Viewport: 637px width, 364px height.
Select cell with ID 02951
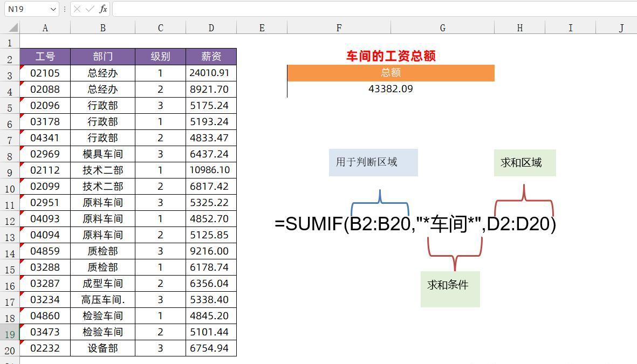point(45,203)
